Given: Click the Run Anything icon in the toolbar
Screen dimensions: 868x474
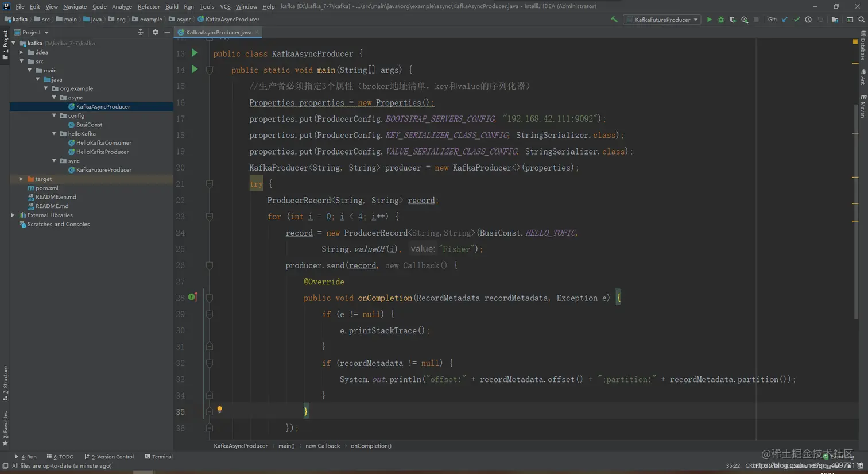Looking at the screenshot, I should [x=850, y=20].
